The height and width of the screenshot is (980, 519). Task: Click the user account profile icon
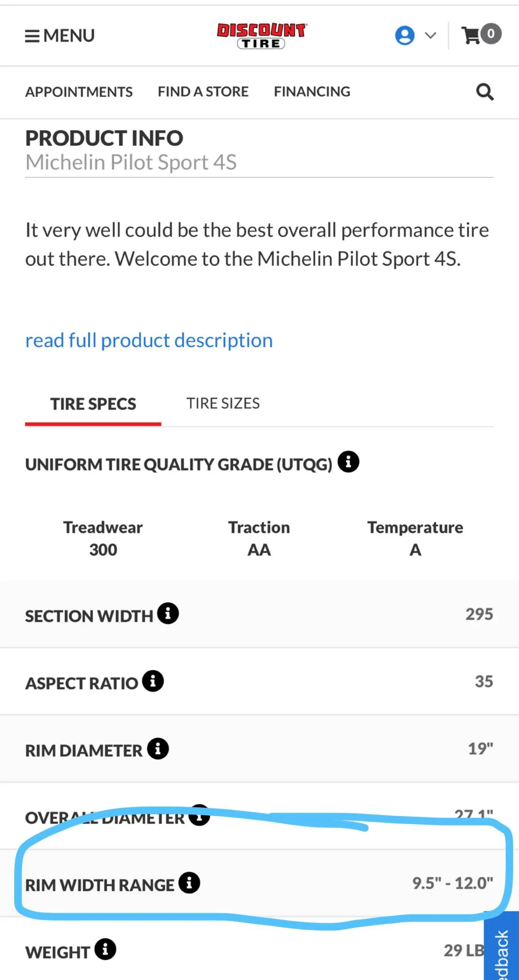pos(405,35)
